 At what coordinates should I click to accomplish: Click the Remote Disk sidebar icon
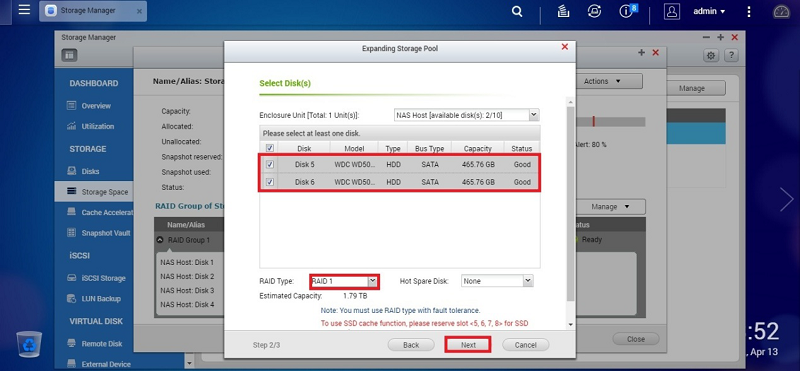[x=71, y=344]
